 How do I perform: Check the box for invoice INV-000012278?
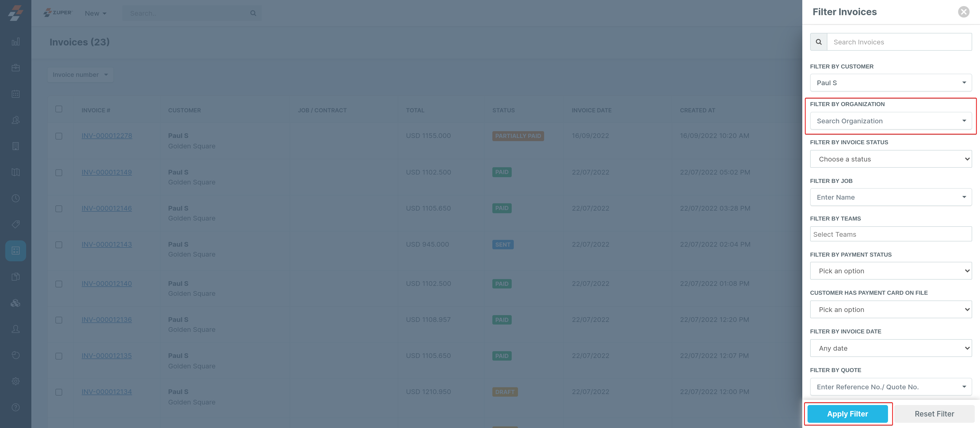59,136
